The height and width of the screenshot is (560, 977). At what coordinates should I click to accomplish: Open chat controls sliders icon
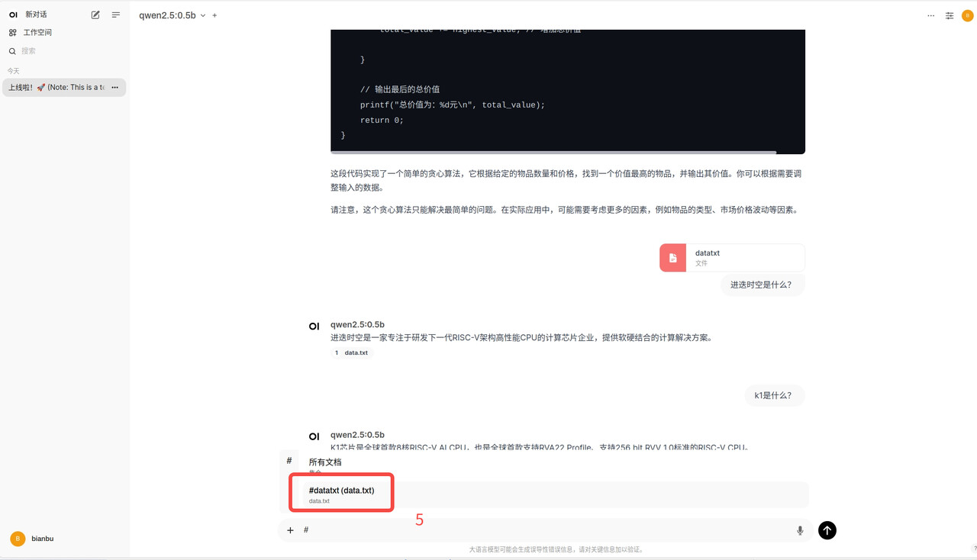[950, 15]
